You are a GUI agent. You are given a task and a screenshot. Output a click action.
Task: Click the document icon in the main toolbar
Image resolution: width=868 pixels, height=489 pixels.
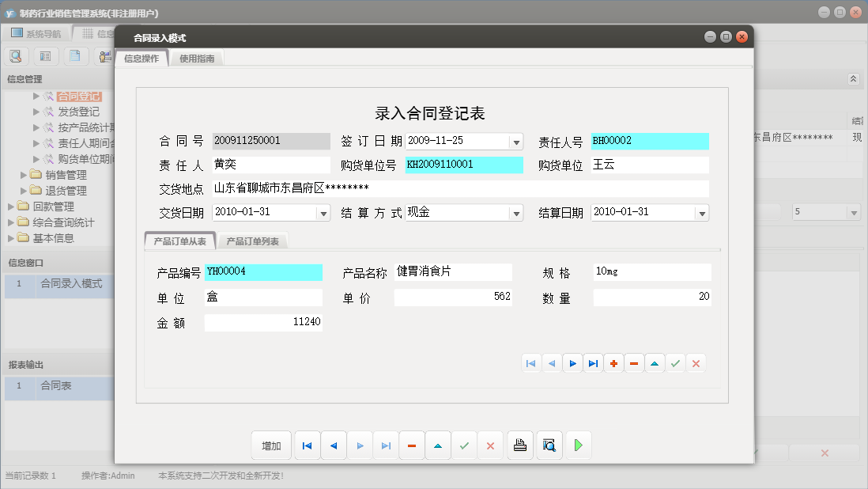(74, 56)
